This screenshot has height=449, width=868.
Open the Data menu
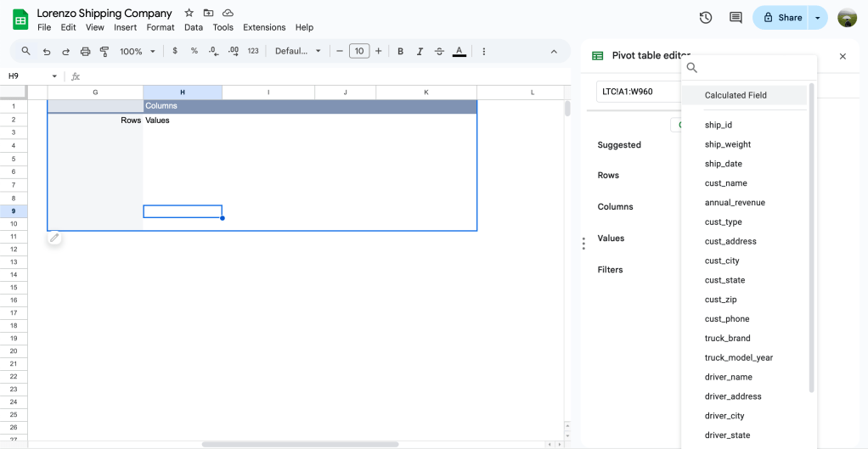click(x=194, y=27)
